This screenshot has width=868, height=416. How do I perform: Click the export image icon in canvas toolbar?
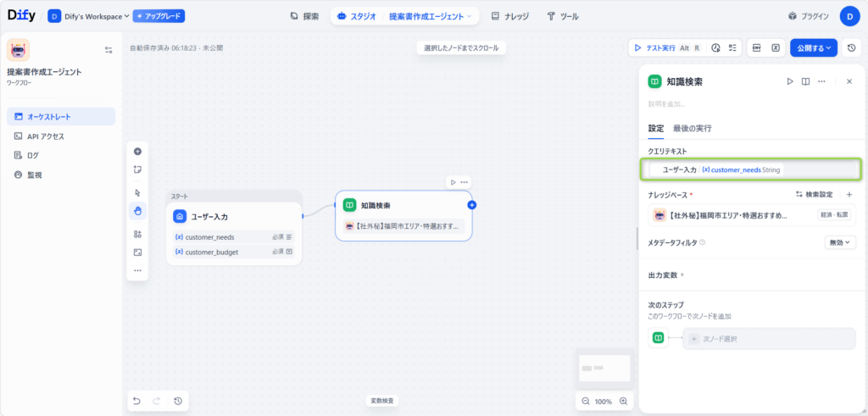pyautogui.click(x=137, y=252)
